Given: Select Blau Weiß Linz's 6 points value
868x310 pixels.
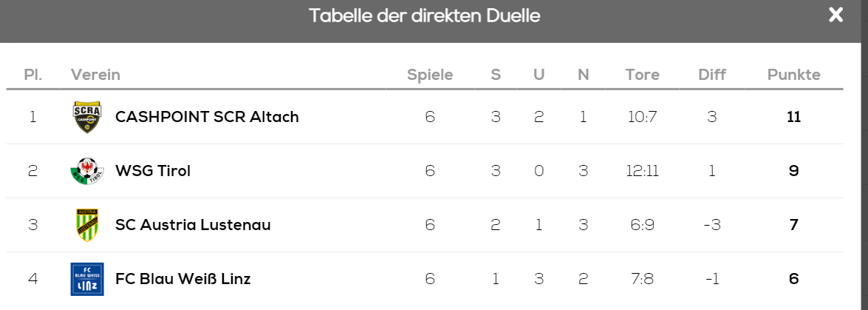Looking at the screenshot, I should (794, 279).
